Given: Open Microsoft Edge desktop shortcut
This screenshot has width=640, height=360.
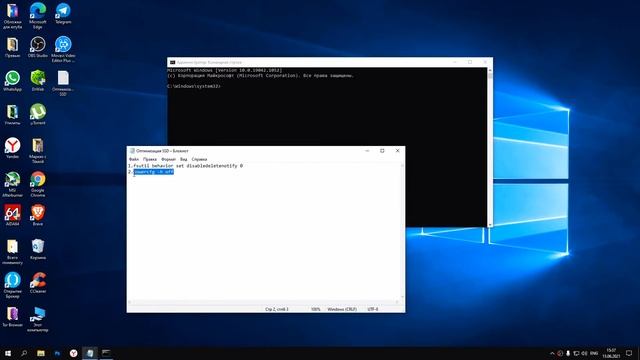Looking at the screenshot, I should 38,15.
